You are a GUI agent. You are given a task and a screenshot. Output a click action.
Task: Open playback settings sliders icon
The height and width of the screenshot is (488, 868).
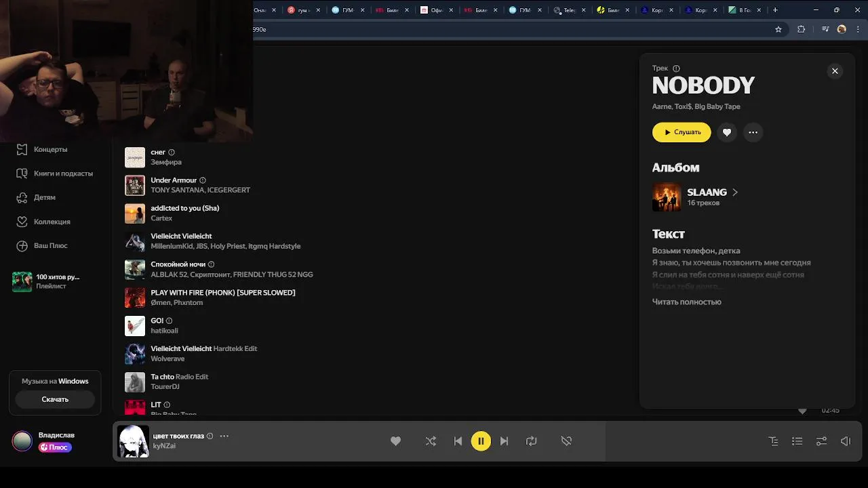[821, 441]
